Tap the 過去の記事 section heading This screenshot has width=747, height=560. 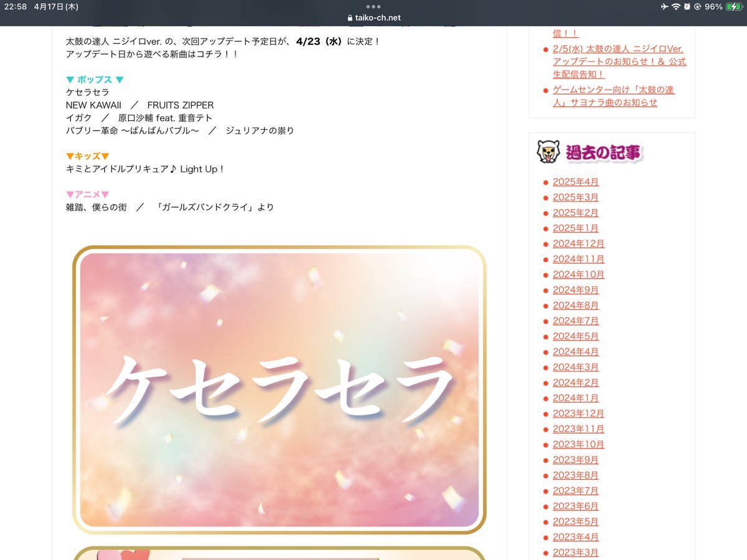coord(603,152)
